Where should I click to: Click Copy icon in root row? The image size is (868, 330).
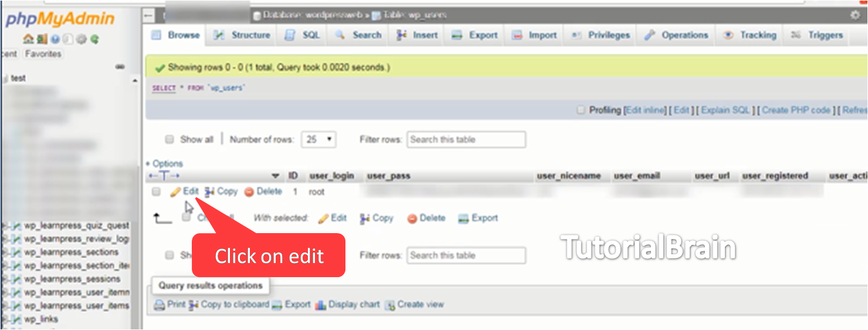(209, 192)
